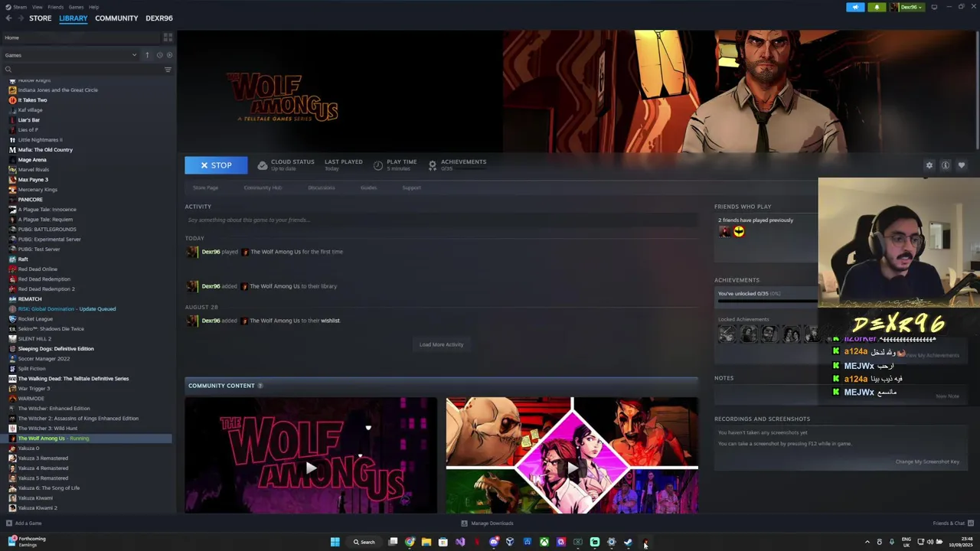Open the Guides link
Image resolution: width=980 pixels, height=551 pixels.
(x=368, y=187)
